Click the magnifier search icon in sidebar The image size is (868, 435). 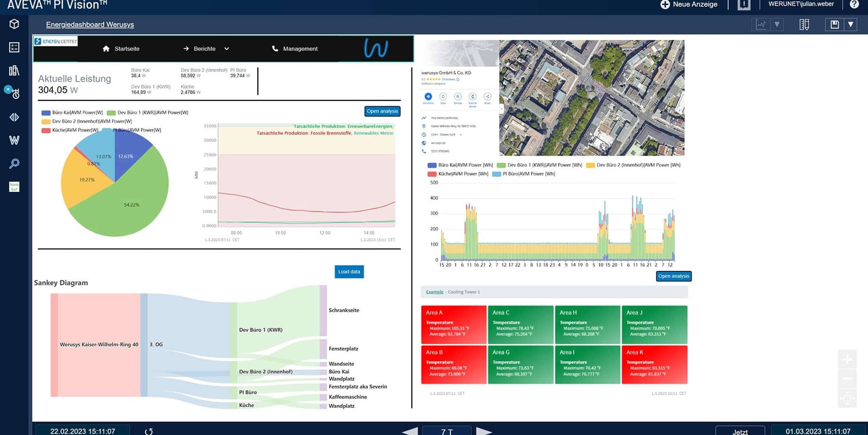[14, 164]
